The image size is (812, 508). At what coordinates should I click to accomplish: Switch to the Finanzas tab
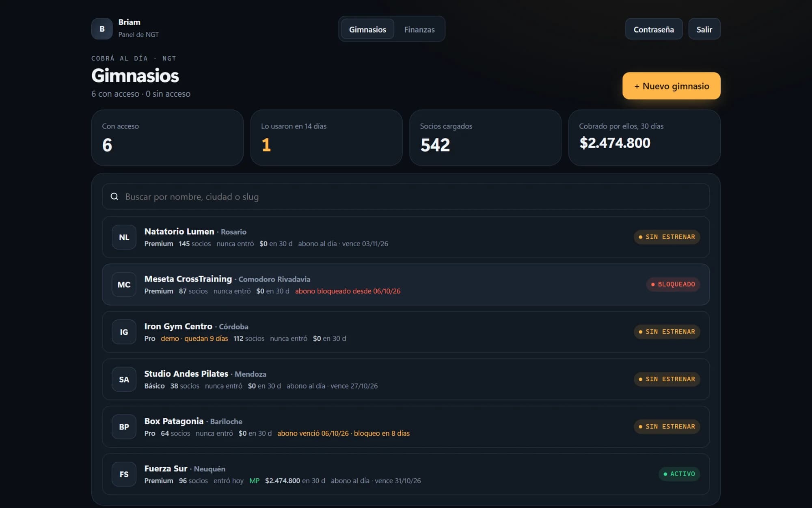(419, 29)
